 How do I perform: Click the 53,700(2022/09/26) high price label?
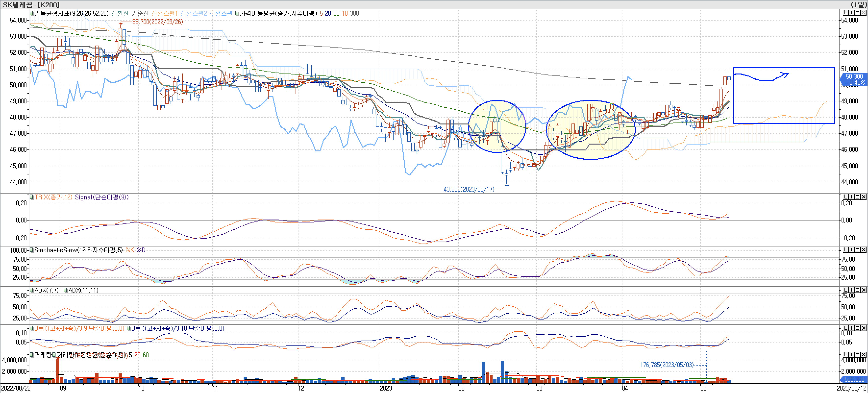coord(157,22)
